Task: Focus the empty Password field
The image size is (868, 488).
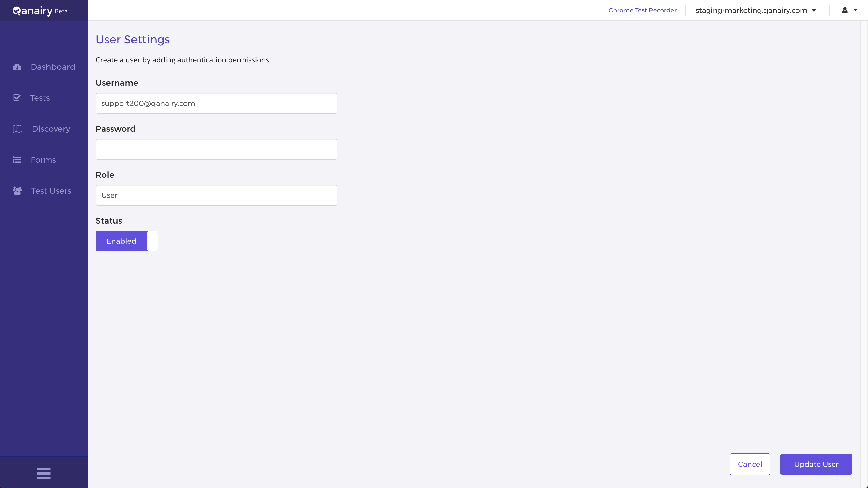Action: pyautogui.click(x=216, y=149)
